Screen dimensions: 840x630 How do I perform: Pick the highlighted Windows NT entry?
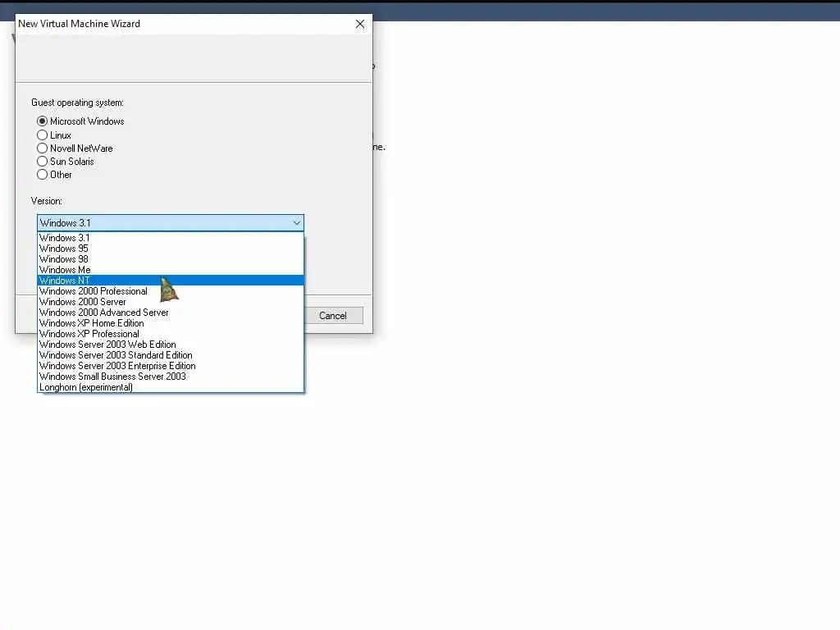pyautogui.click(x=171, y=281)
